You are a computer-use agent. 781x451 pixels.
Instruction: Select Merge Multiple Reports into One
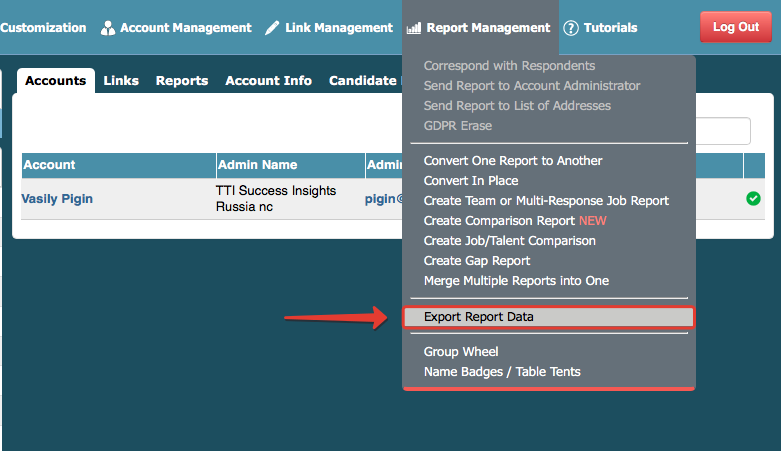tap(516, 281)
